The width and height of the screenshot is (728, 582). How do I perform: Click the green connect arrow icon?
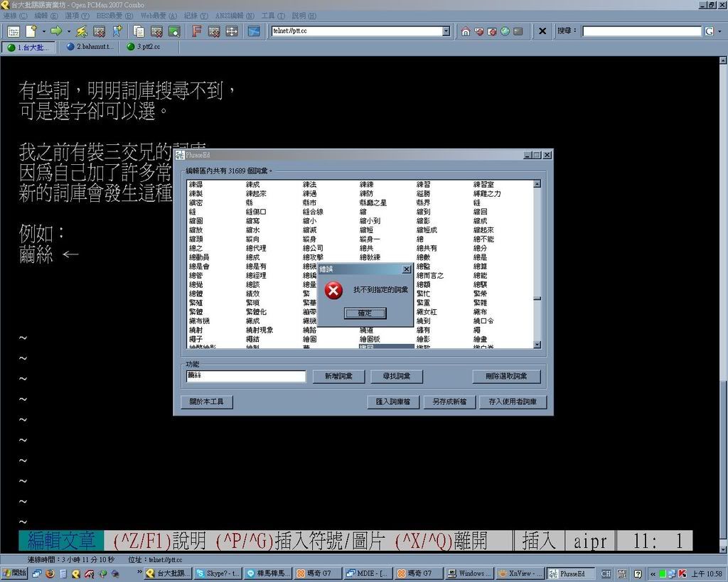(55, 31)
